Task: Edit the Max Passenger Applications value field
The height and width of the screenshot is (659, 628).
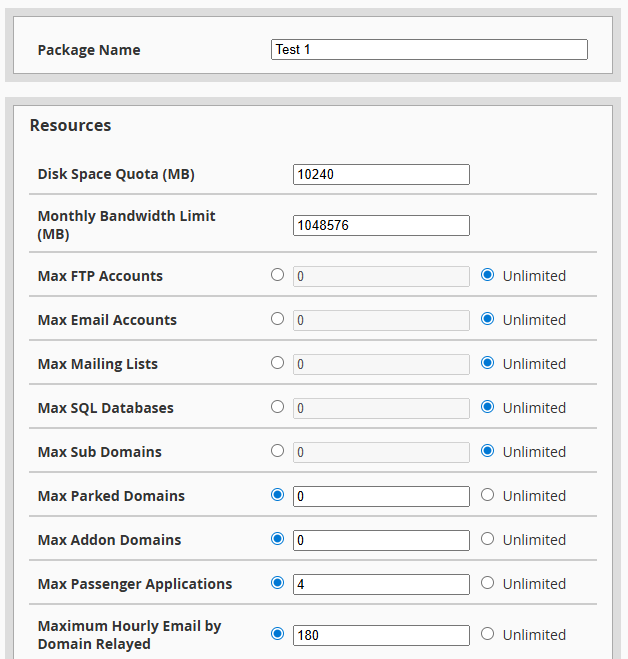Action: pyautogui.click(x=381, y=585)
